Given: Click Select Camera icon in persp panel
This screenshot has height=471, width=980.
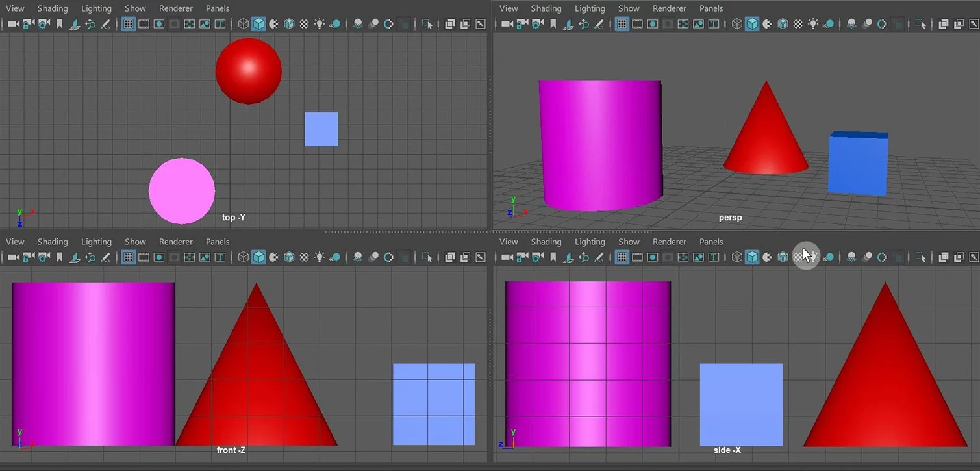Looking at the screenshot, I should click(x=507, y=24).
